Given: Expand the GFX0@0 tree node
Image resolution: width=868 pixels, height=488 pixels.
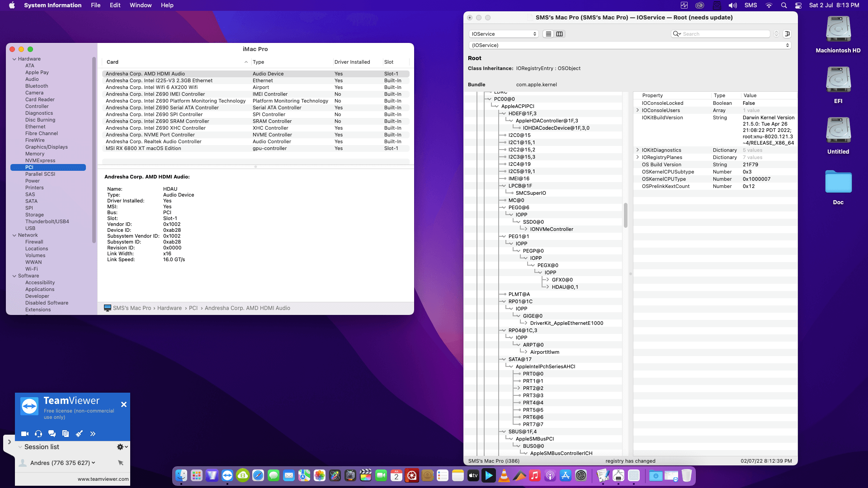Looking at the screenshot, I should (x=547, y=280).
